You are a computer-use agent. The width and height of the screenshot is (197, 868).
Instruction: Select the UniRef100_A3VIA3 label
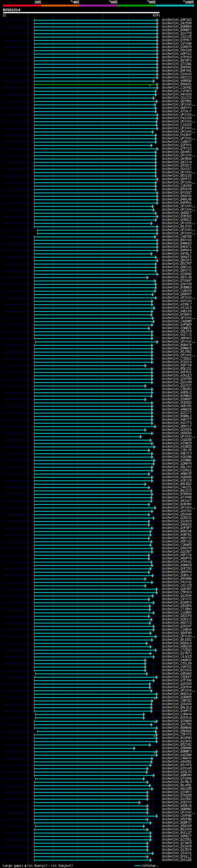coord(176,301)
